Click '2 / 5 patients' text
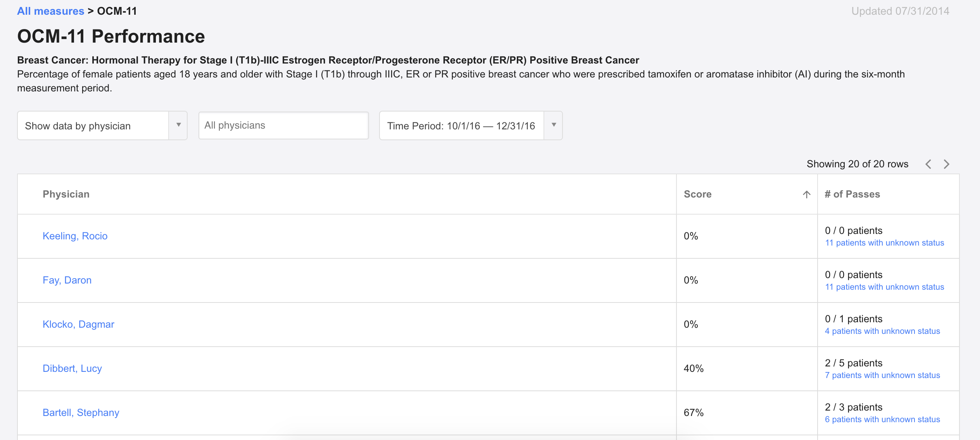980x440 pixels. pyautogui.click(x=854, y=363)
